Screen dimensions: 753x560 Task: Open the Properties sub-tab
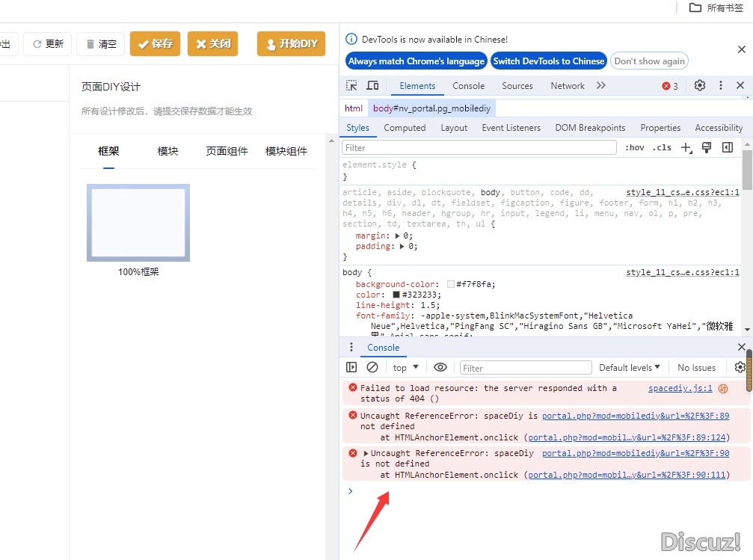pyautogui.click(x=660, y=128)
